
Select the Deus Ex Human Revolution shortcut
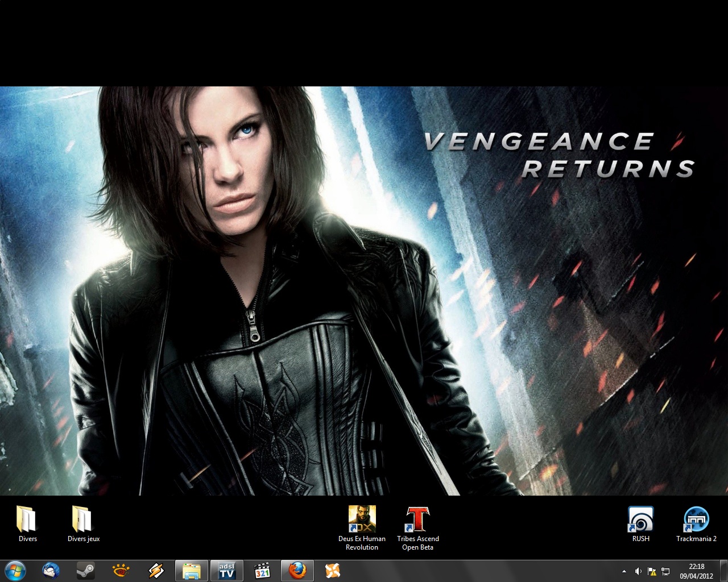[x=362, y=529]
